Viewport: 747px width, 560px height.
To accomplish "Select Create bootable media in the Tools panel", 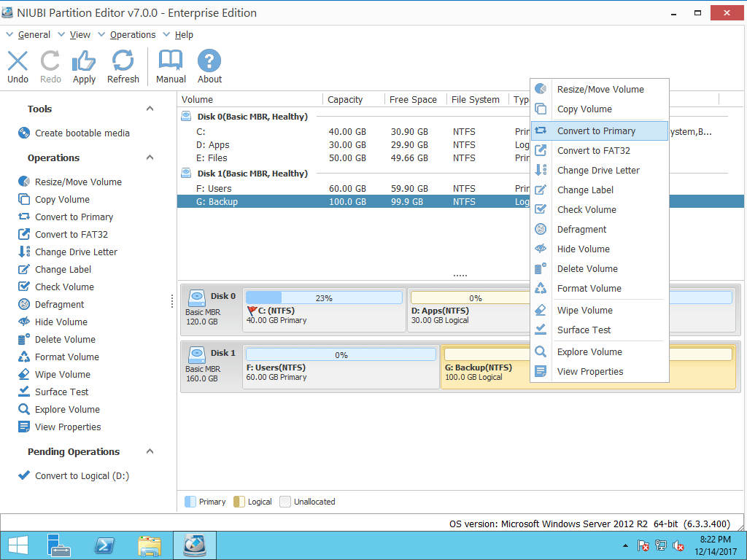I will point(74,133).
